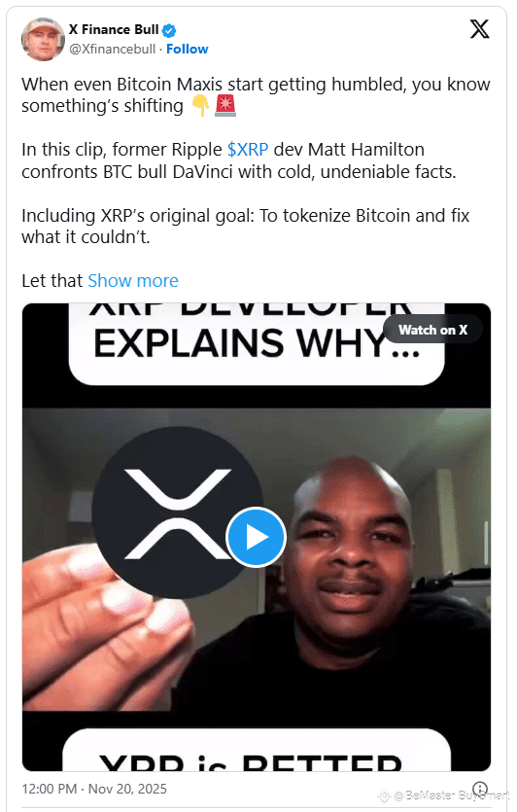Click the EXPLAINS WHY caption banner
The height and width of the screenshot is (812, 517).
click(257, 344)
